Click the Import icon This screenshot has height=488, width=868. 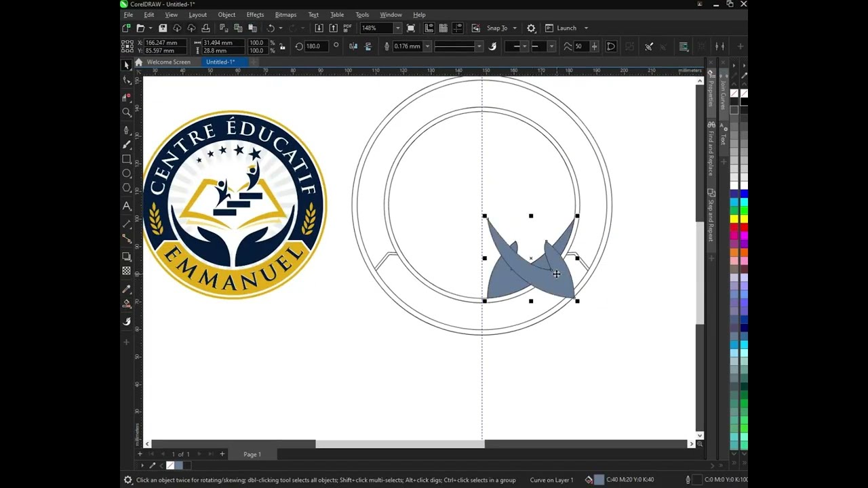pos(319,28)
